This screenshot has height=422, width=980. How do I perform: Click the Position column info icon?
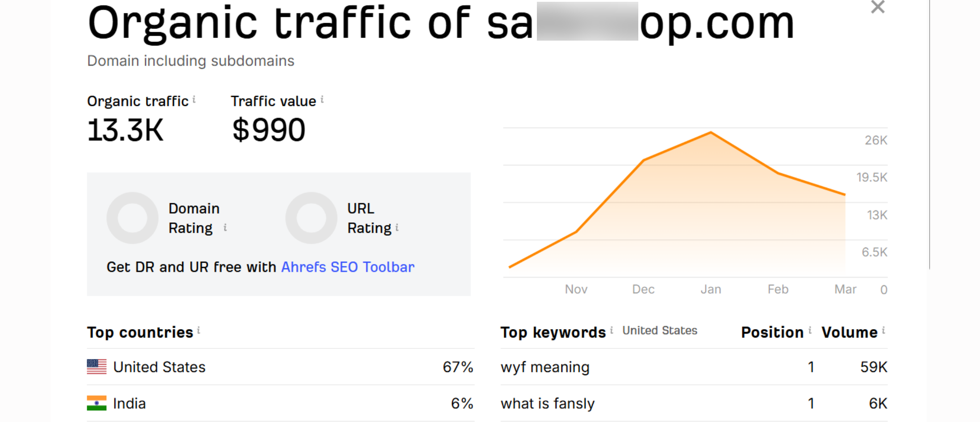point(810,330)
